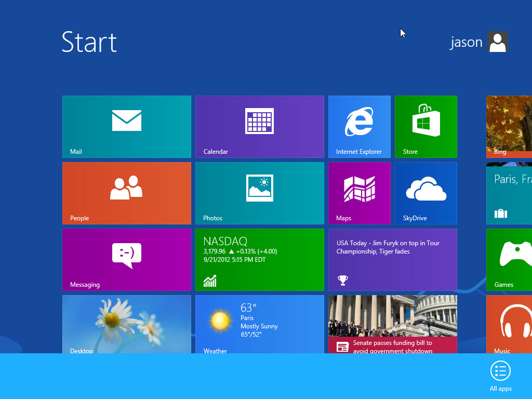The image size is (532, 399).
Task: Open the Maps tile
Action: [360, 193]
